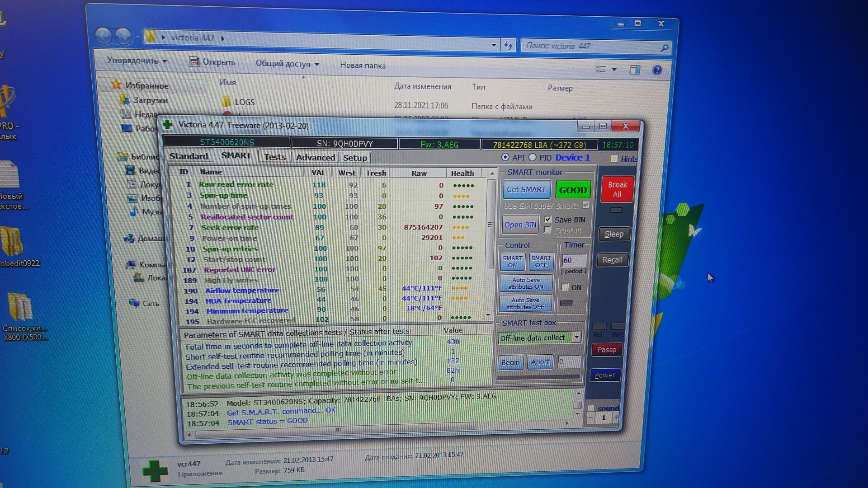
Task: Click the Explorer help question-mark icon
Action: click(x=657, y=70)
